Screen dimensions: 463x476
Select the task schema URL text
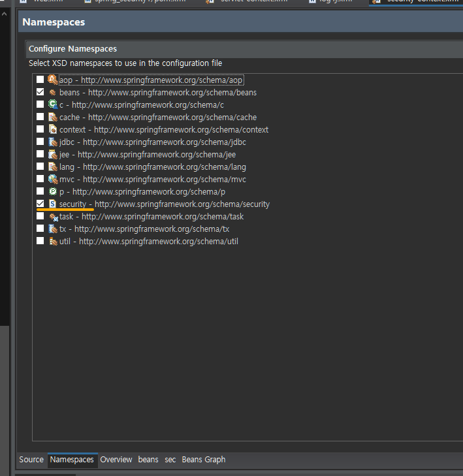[163, 217]
